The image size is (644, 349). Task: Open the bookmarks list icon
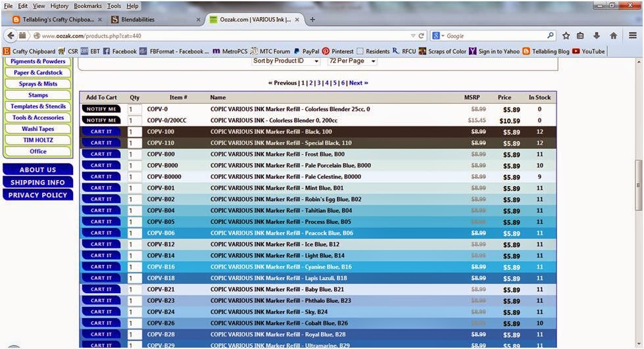coord(580,35)
